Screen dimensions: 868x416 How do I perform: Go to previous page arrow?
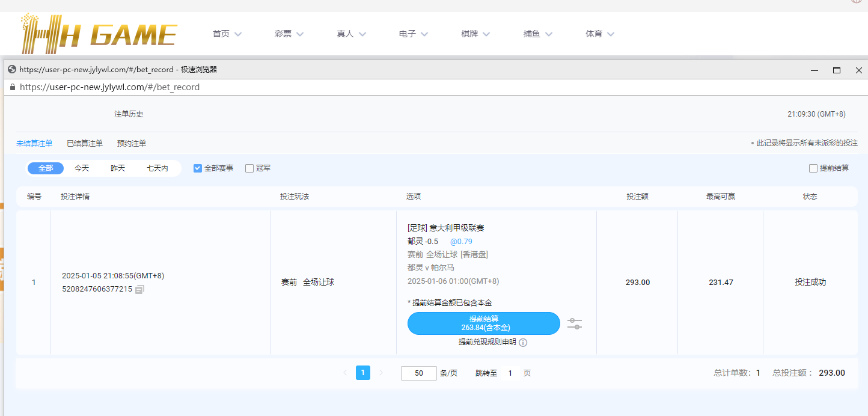coord(345,373)
